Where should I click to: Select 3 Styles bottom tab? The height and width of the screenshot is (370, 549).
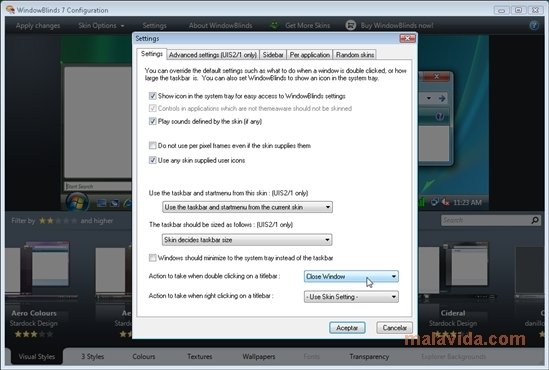tap(92, 357)
